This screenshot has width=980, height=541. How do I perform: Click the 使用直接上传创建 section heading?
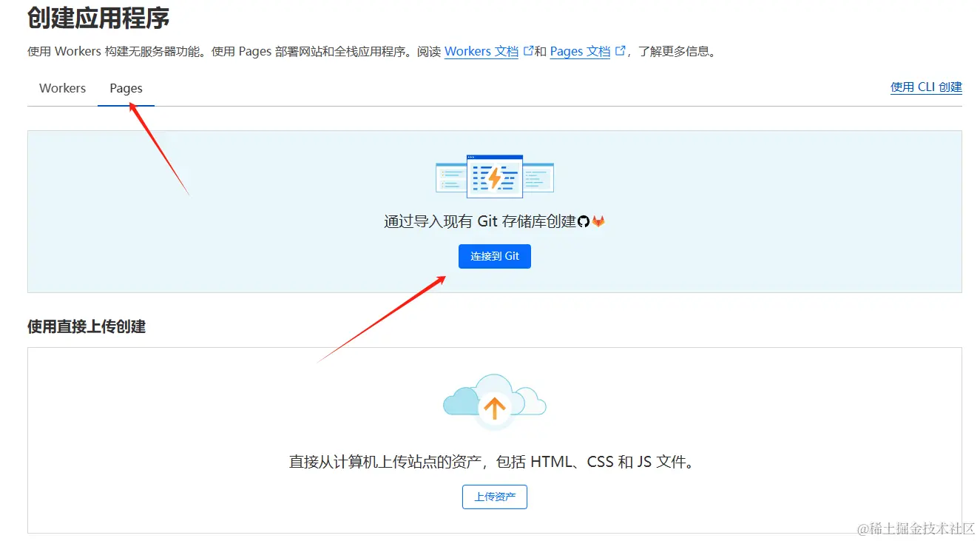coord(87,326)
